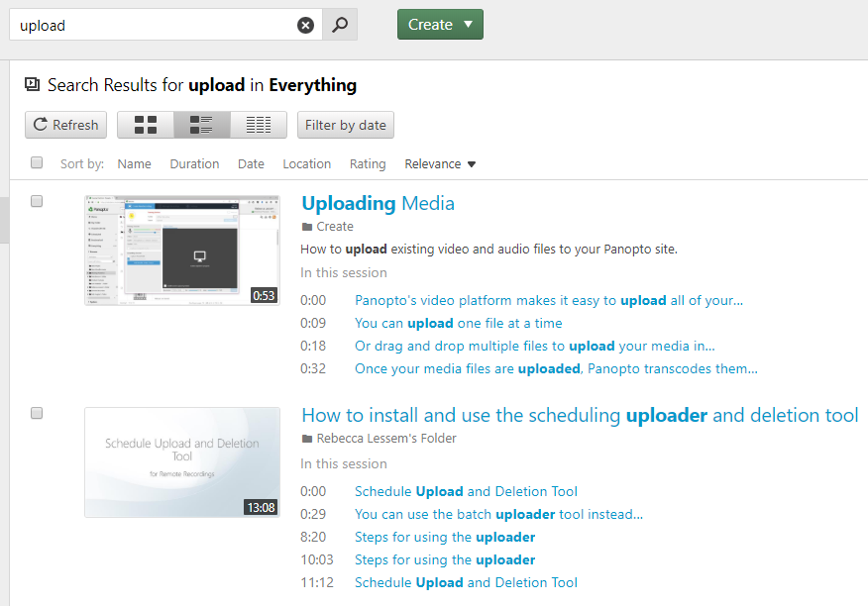868x606 pixels.
Task: Switch to the detailed list view icon
Action: click(x=259, y=125)
